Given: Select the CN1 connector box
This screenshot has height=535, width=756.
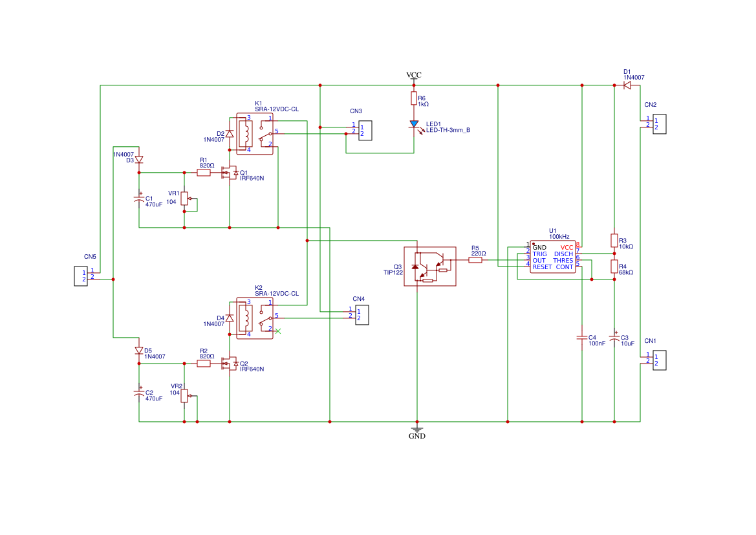Looking at the screenshot, I should [660, 360].
